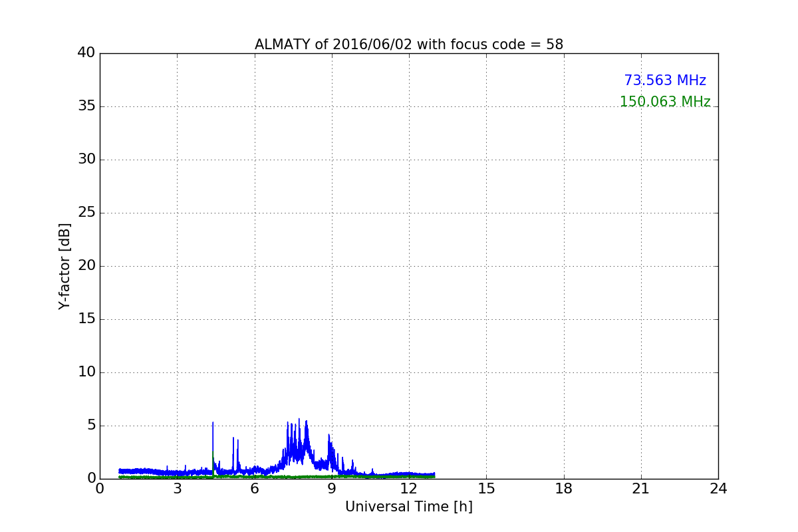Click the 'Universal Time [h]' axis label
Viewport: 798px width, 532px height.
click(409, 507)
